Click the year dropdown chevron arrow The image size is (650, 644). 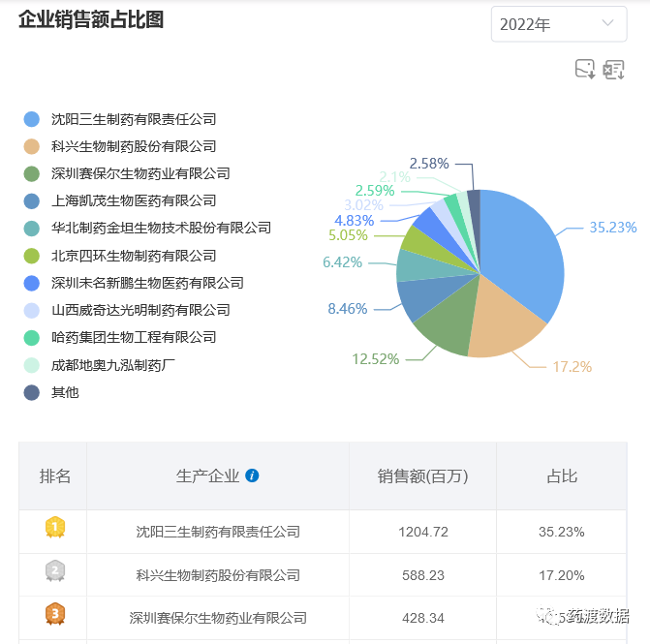pos(607,23)
